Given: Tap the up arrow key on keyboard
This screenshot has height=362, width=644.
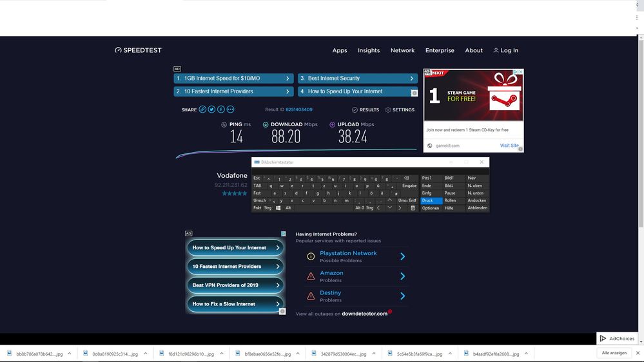Looking at the screenshot, I should pos(389,200).
